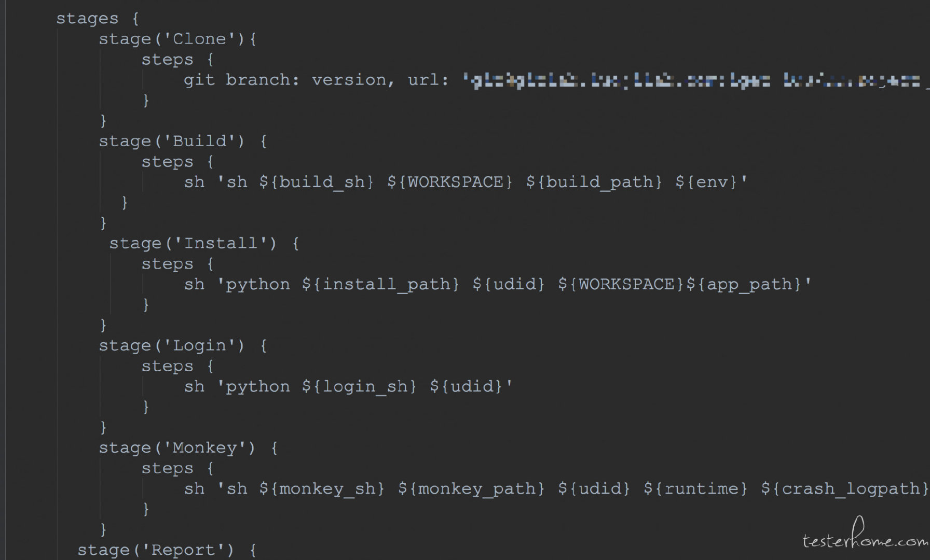Viewport: 930px width, 560px height.
Task: Click the ${build_path} variable
Action: coord(594,182)
